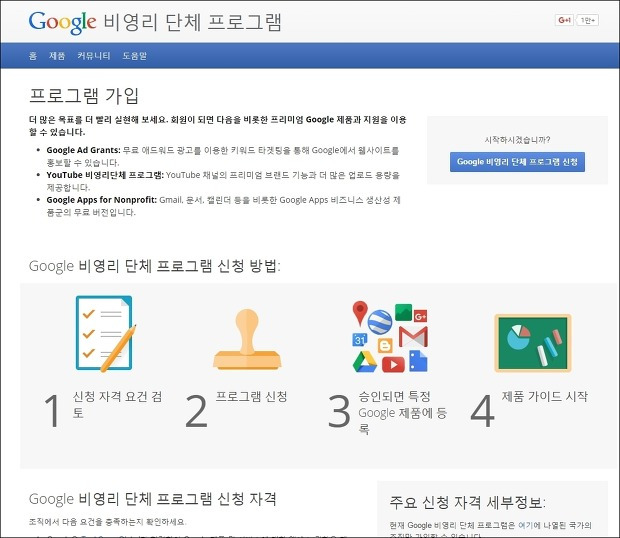
Task: Click the red Maps pin icon
Action: point(360,313)
